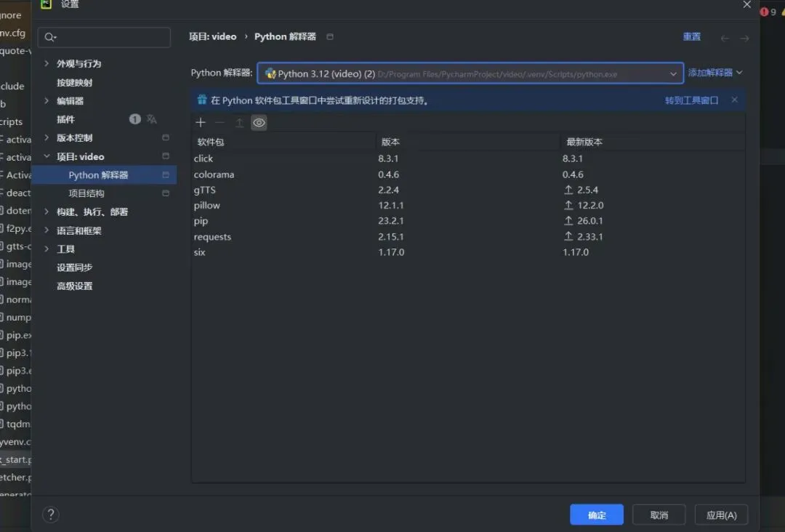
Task: Collapse the 项目: video section
Action: pyautogui.click(x=47, y=156)
